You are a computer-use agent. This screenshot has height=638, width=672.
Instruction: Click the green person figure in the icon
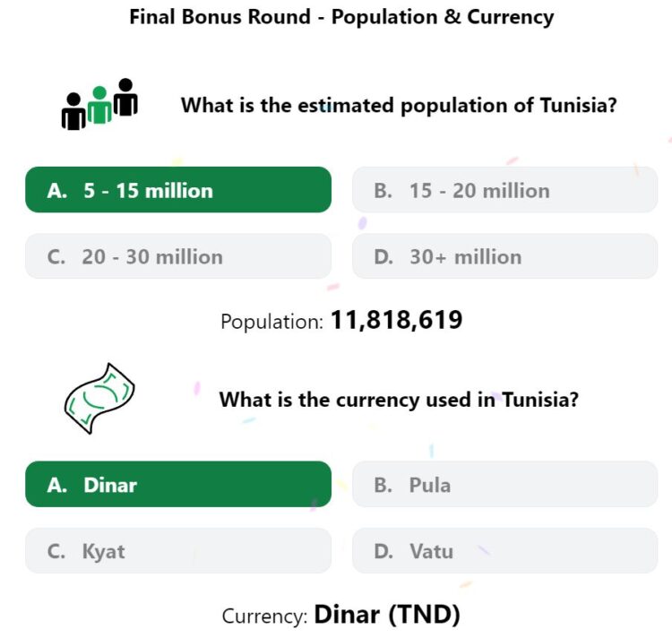pos(99,105)
